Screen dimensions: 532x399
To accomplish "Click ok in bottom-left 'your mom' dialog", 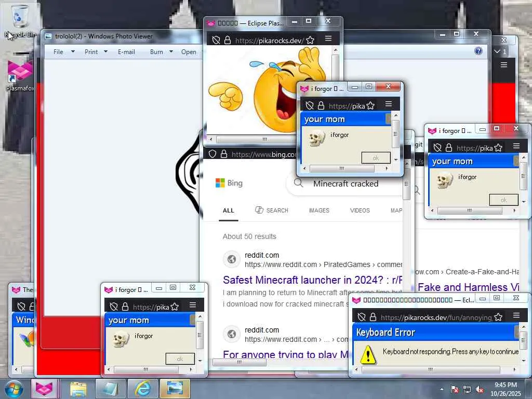I will tap(180, 358).
